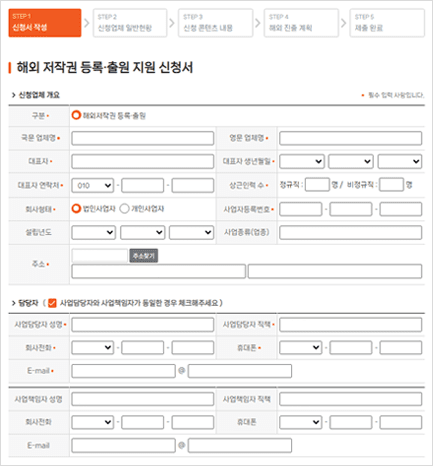Click the 사업책임자 휴대폰 last number field

(x=401, y=422)
